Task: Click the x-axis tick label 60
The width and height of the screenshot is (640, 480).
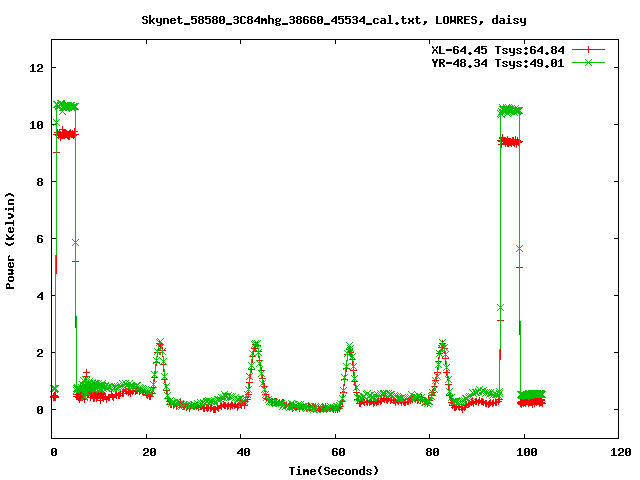Action: [338, 452]
